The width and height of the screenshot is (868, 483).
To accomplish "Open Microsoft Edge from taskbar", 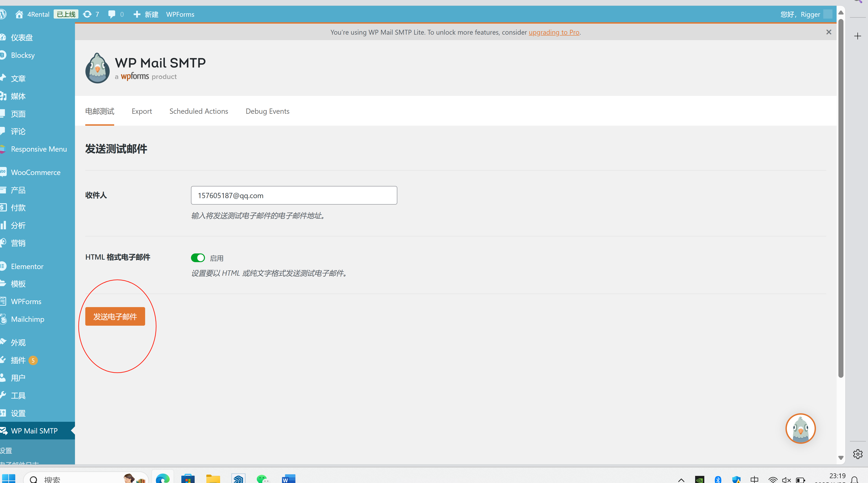I will (163, 478).
